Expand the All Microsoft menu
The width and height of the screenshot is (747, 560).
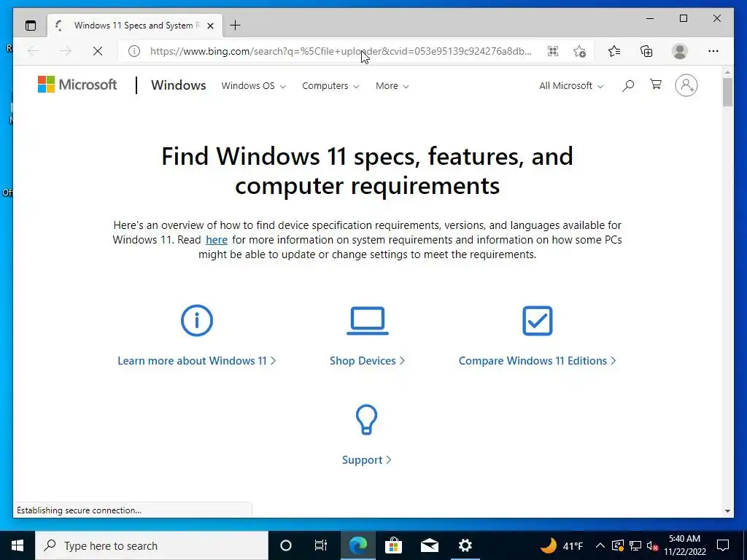[x=571, y=86]
